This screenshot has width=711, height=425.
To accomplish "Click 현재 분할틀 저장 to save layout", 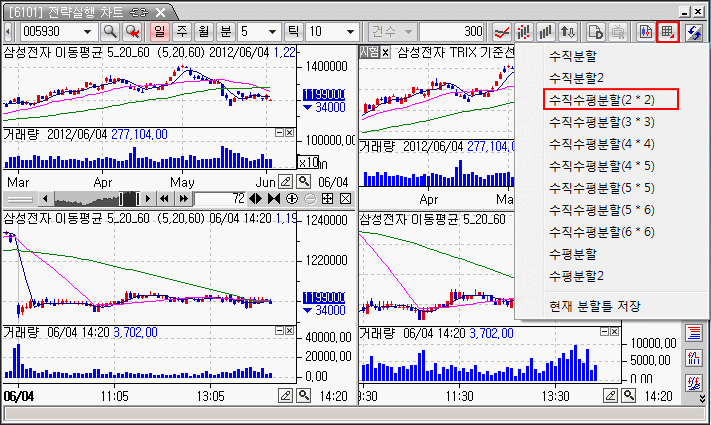I will pyautogui.click(x=595, y=305).
